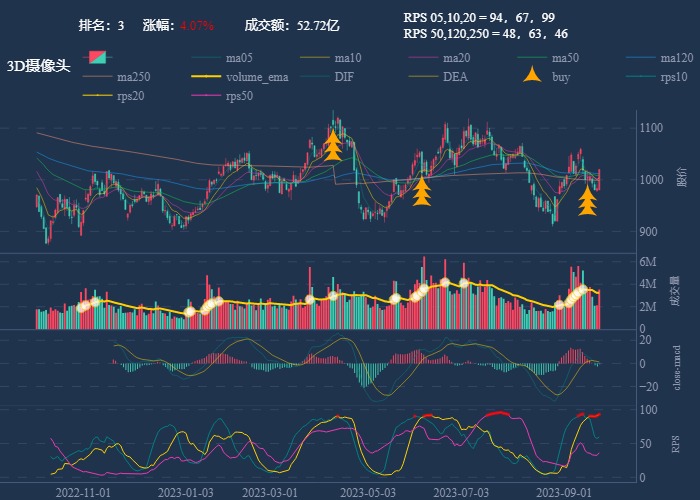Click buy arrow markers near 2023-04 peak

click(x=333, y=146)
